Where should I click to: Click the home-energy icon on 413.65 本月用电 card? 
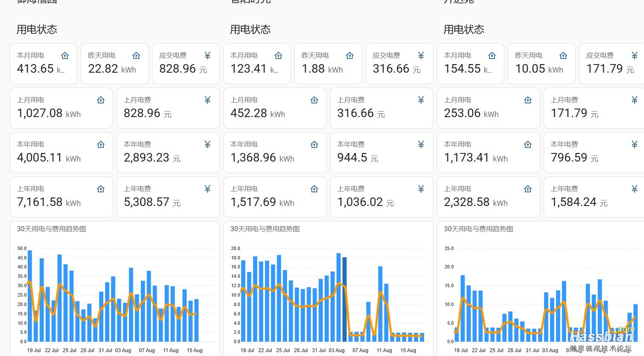(65, 56)
